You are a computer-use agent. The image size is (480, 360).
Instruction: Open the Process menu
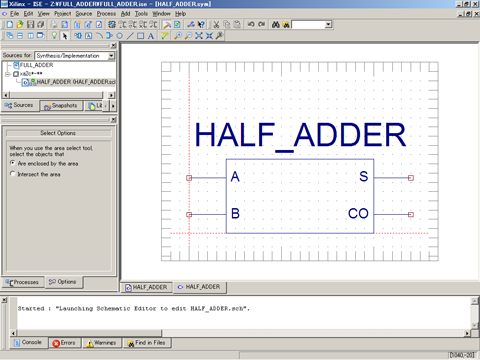click(x=106, y=14)
